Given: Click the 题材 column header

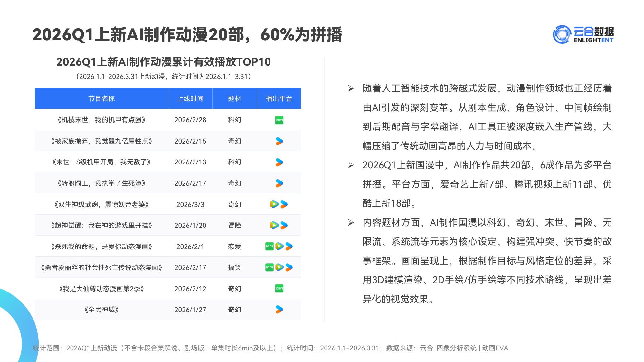Looking at the screenshot, I should pyautogui.click(x=234, y=98).
